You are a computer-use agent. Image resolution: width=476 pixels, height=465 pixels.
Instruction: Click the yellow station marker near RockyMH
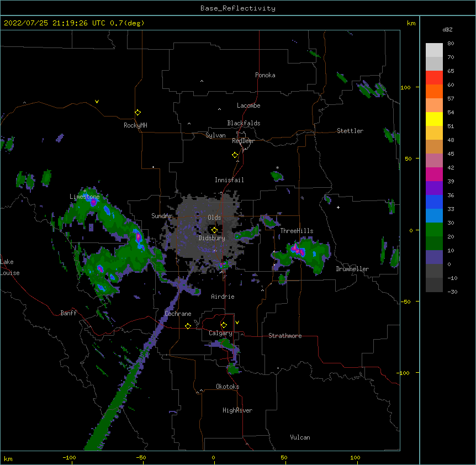(x=137, y=113)
